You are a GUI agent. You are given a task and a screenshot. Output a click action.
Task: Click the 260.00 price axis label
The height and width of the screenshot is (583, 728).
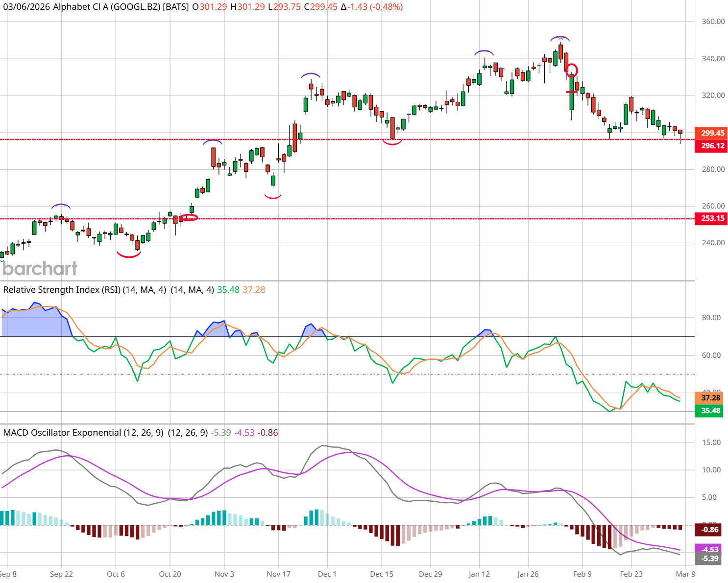713,206
